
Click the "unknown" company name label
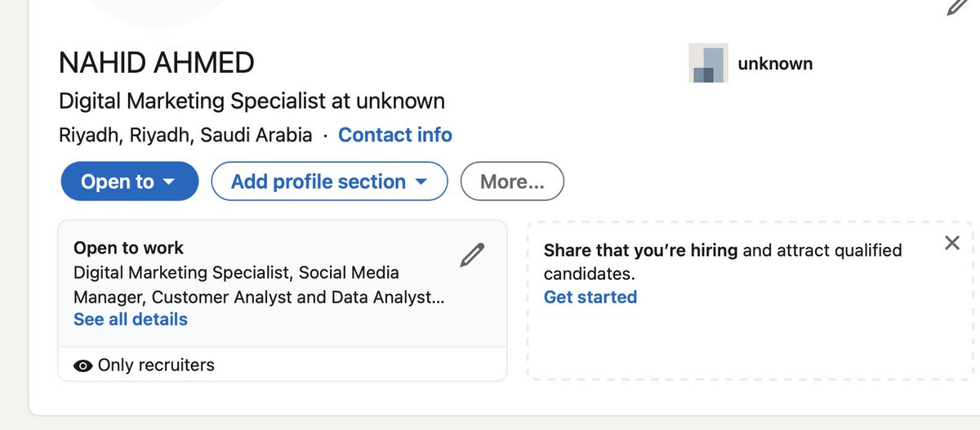(775, 64)
